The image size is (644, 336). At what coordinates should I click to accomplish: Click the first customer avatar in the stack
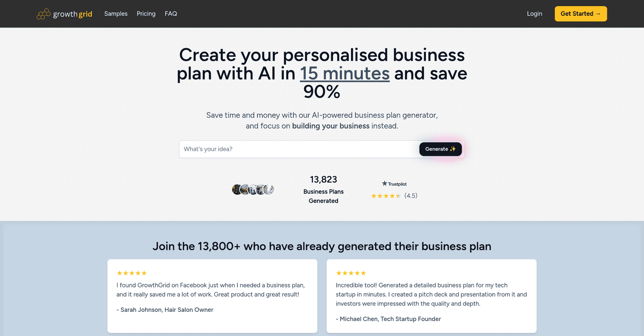click(x=236, y=189)
